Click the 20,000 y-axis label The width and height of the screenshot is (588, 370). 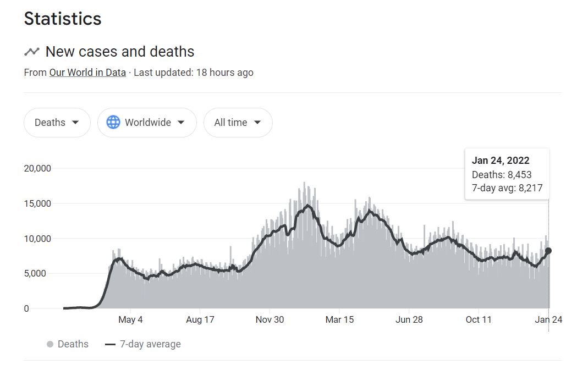tap(37, 168)
